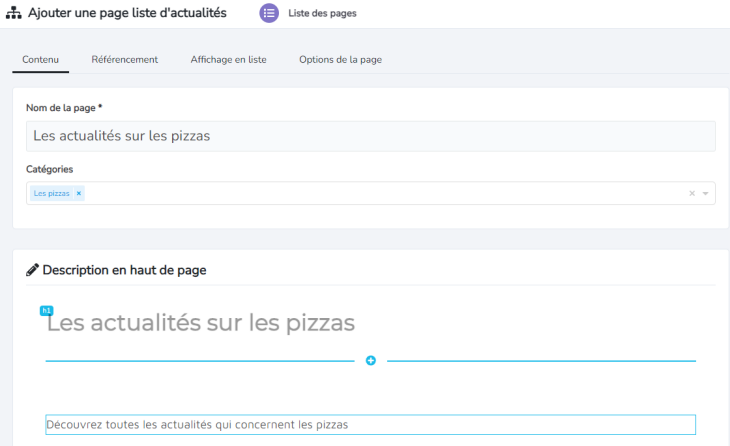Click the purple list icon
This screenshot has width=730, height=446.
click(x=269, y=13)
